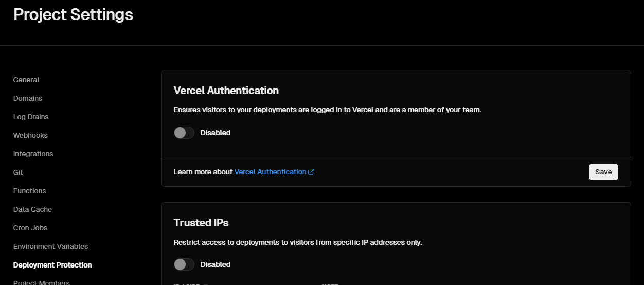Go to Environment Variables settings
Viewport: 644px width, 285px height.
[x=50, y=246]
